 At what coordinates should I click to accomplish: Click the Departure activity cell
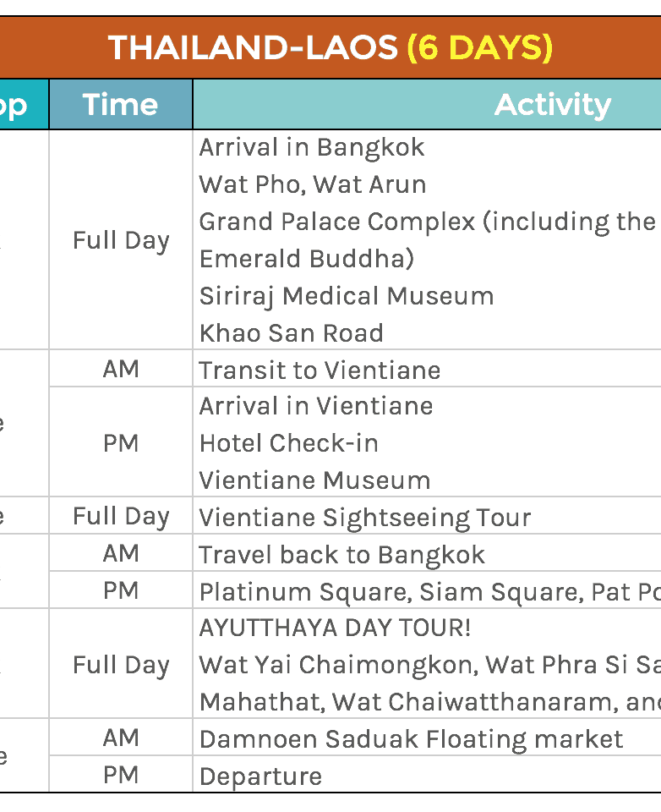[x=260, y=776]
